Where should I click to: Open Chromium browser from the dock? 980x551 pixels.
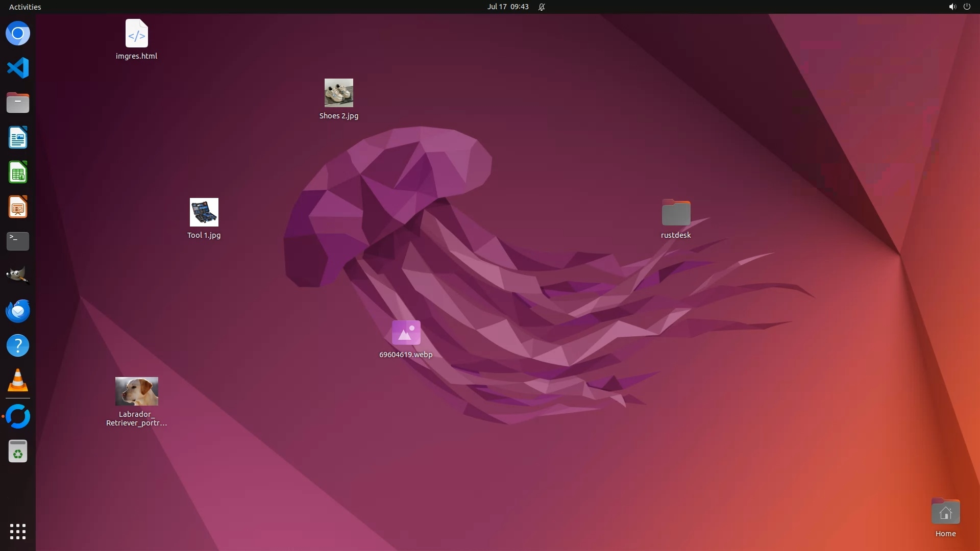click(x=18, y=34)
